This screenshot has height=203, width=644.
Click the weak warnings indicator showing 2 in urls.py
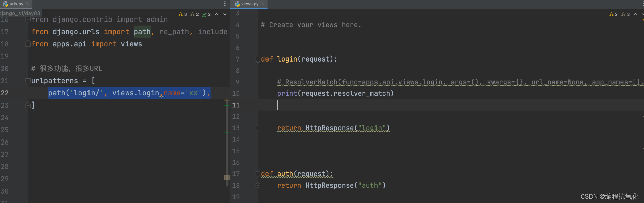(194, 14)
